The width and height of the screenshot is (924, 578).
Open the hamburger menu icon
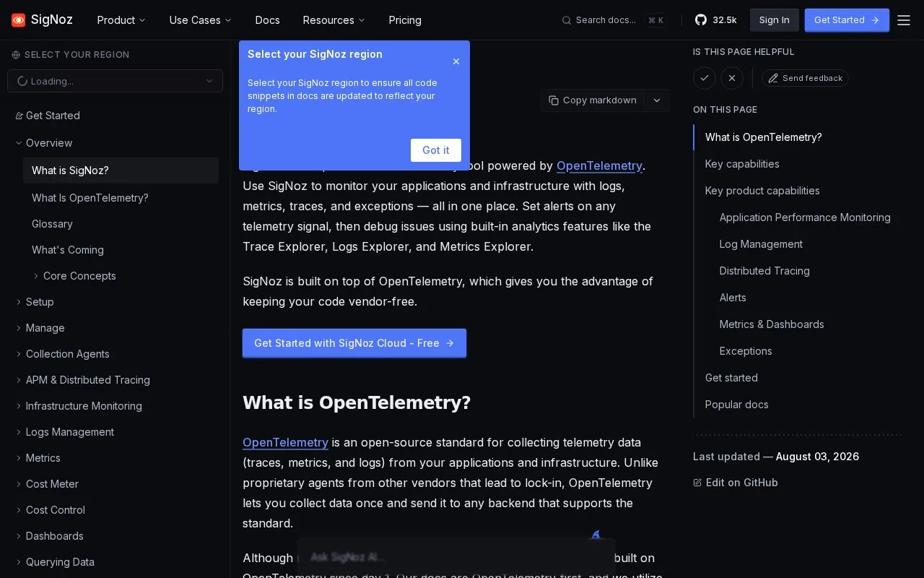[904, 20]
